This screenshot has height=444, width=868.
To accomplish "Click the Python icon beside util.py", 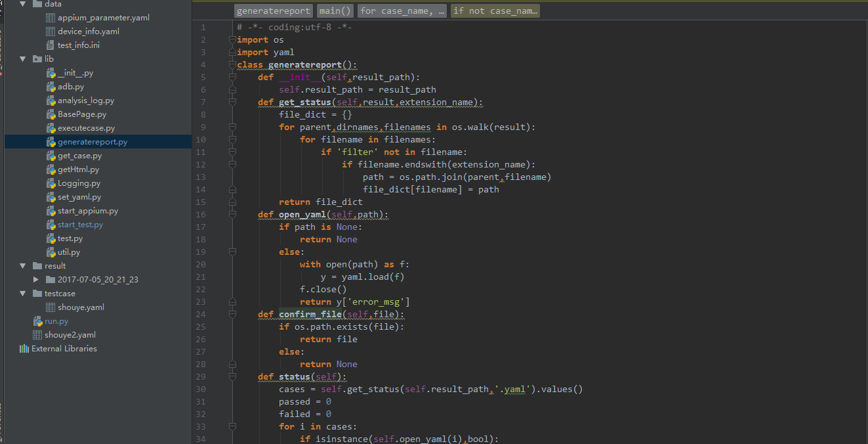I will pyautogui.click(x=51, y=252).
